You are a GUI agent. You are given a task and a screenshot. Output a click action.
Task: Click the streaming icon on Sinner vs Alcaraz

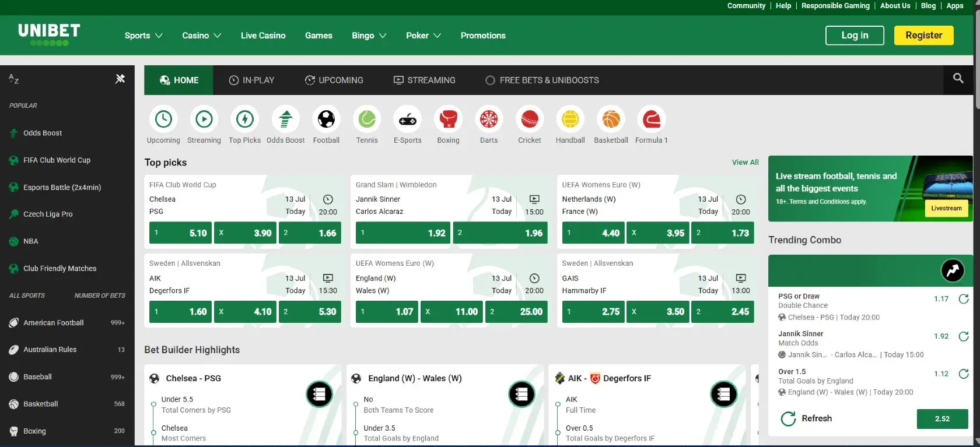tap(534, 199)
